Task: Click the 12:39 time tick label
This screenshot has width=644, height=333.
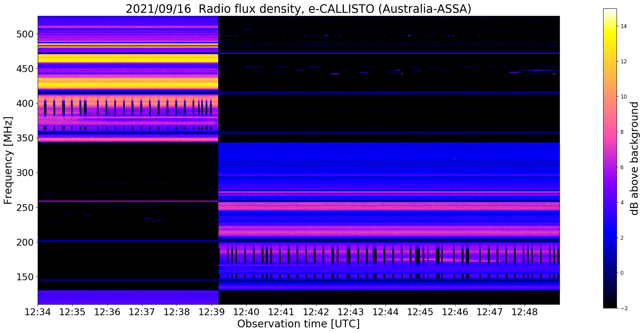Action: point(212,312)
